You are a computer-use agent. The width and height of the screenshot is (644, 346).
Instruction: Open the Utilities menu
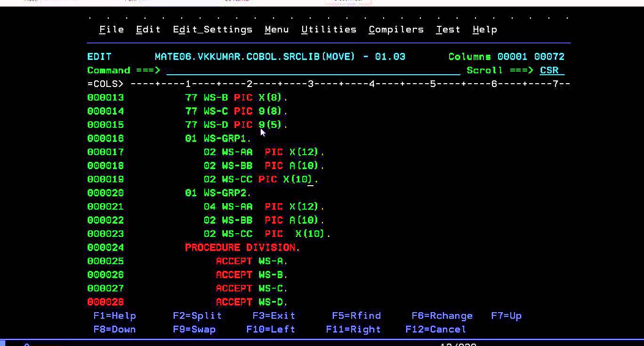coord(329,29)
